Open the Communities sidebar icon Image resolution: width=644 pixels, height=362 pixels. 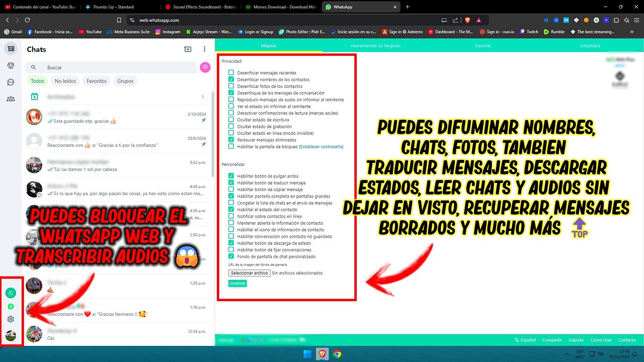(x=11, y=99)
